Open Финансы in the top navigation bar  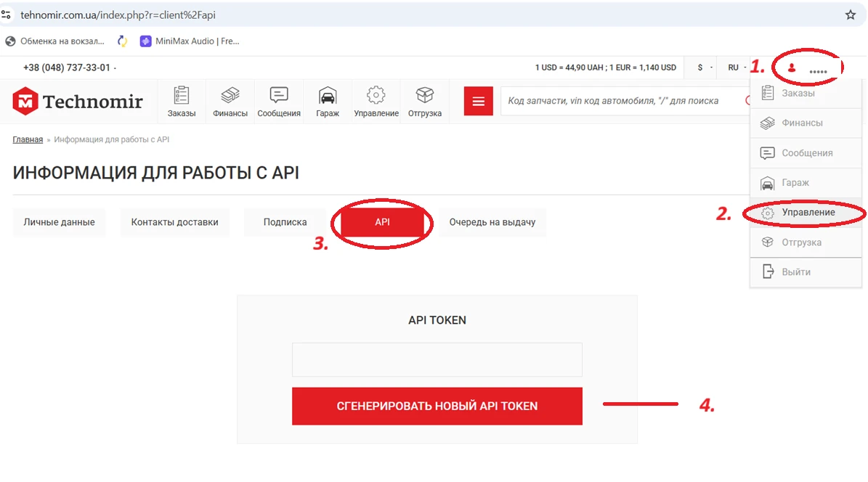point(230,102)
